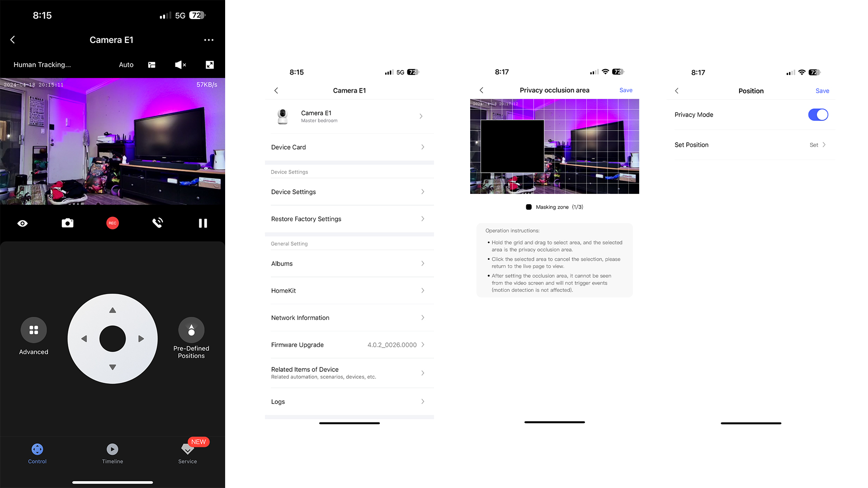Tap the two-way audio call icon
The height and width of the screenshot is (488, 868).
(157, 223)
